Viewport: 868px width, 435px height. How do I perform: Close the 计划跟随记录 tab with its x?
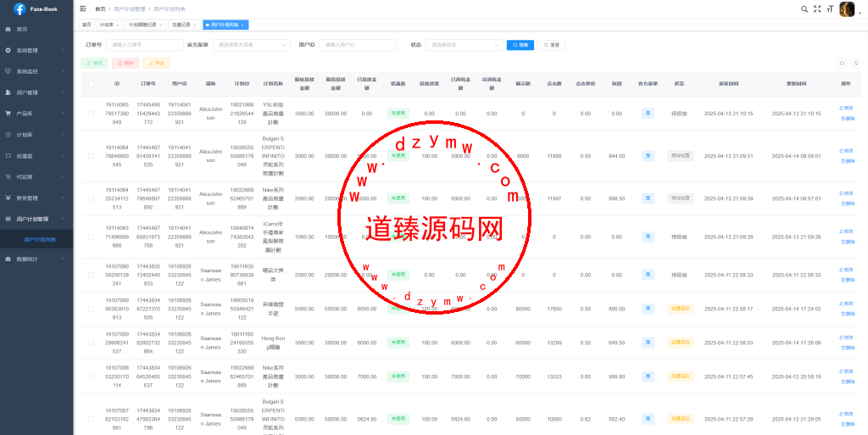pyautogui.click(x=160, y=25)
